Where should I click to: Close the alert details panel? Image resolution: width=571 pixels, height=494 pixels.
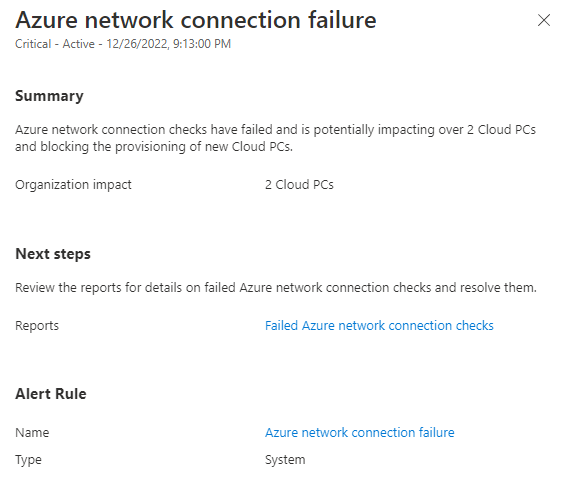(x=544, y=20)
